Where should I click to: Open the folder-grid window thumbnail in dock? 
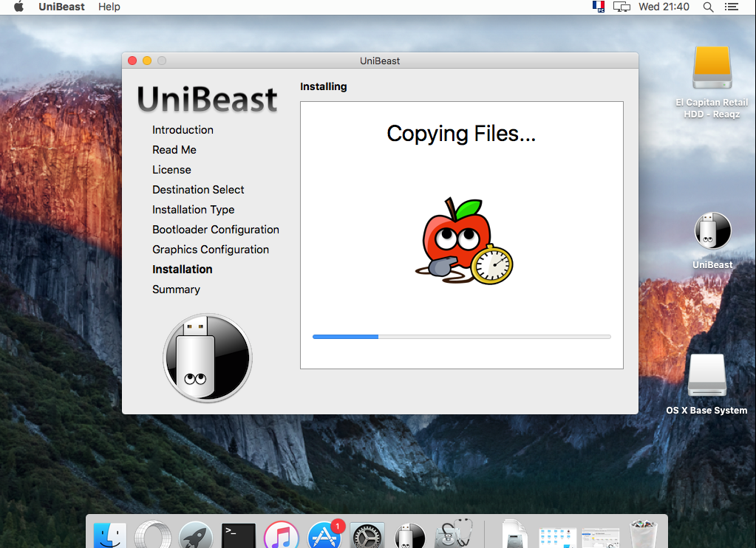tap(557, 538)
